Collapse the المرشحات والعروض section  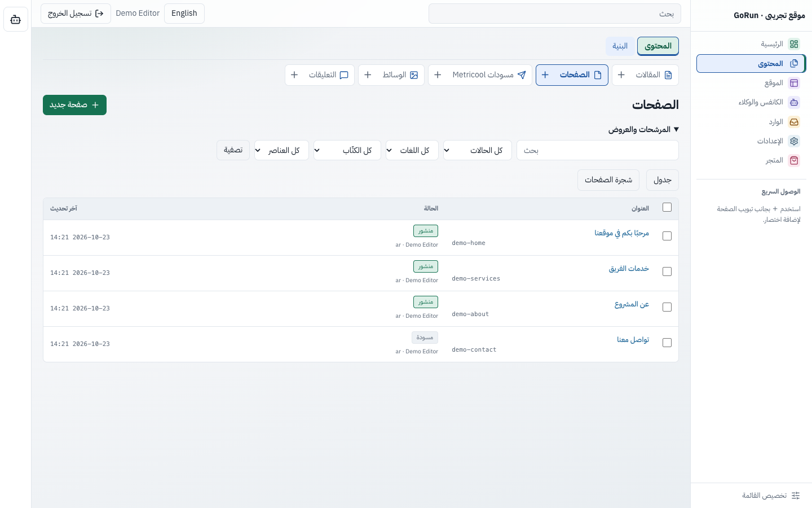(643, 129)
